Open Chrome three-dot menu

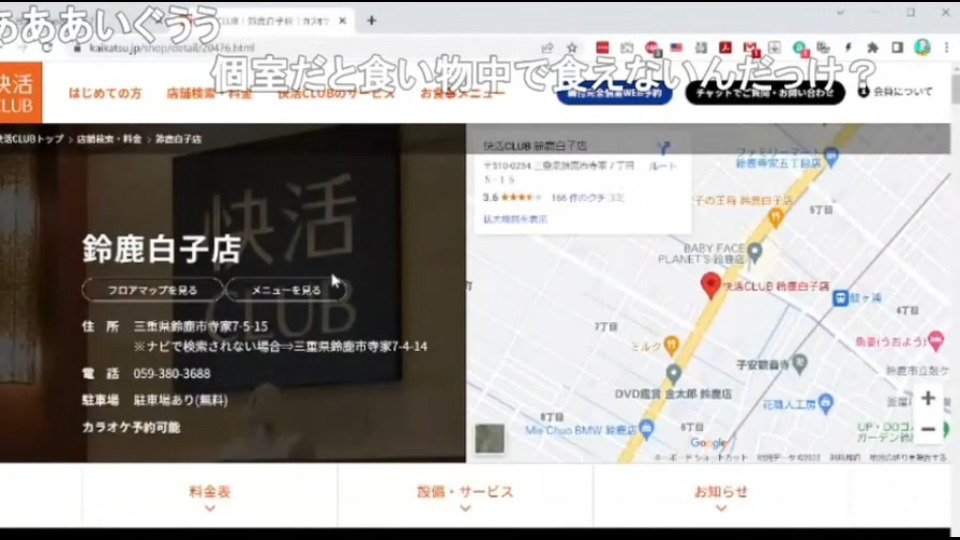[x=946, y=47]
